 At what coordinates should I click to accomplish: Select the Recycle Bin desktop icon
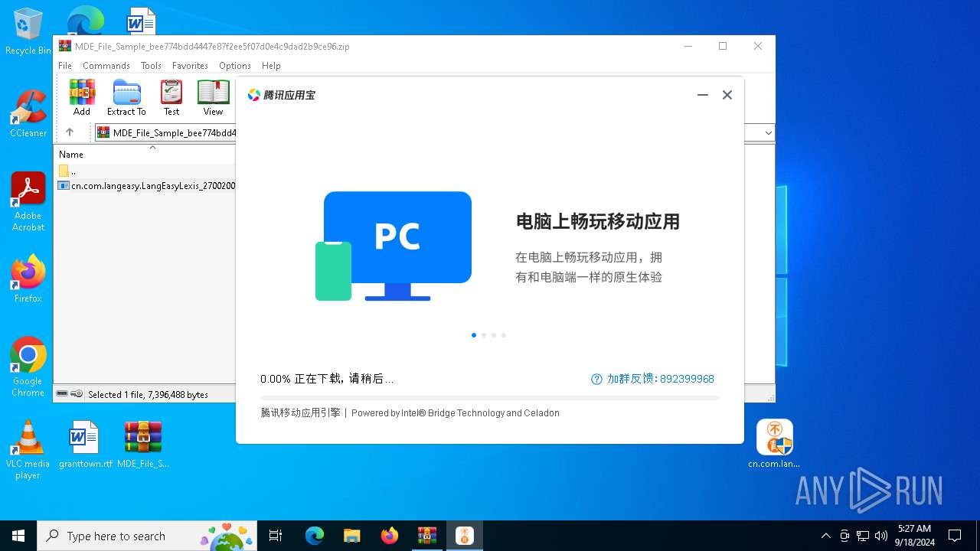tap(28, 32)
